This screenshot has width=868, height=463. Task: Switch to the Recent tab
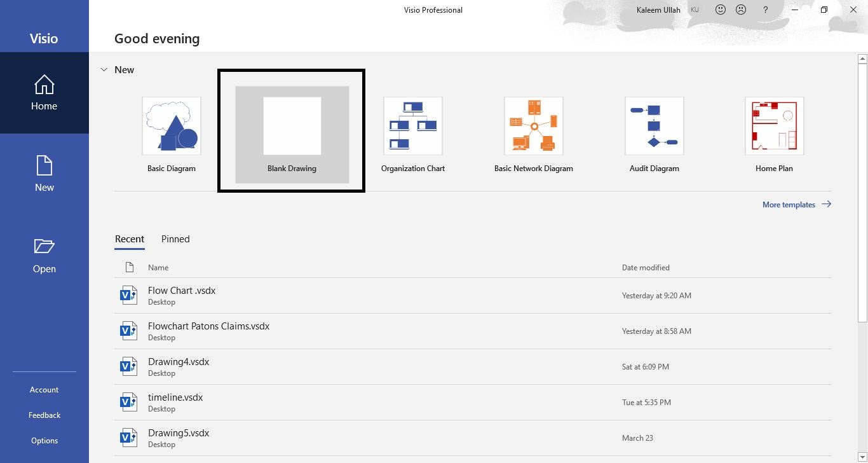click(130, 239)
